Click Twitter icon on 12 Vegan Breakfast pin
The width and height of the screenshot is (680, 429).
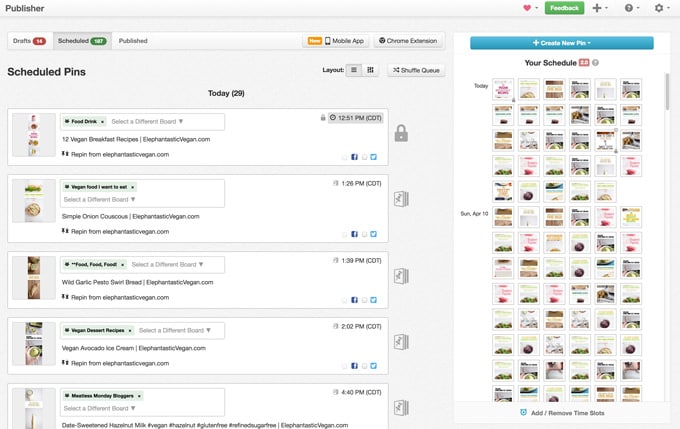pos(373,157)
